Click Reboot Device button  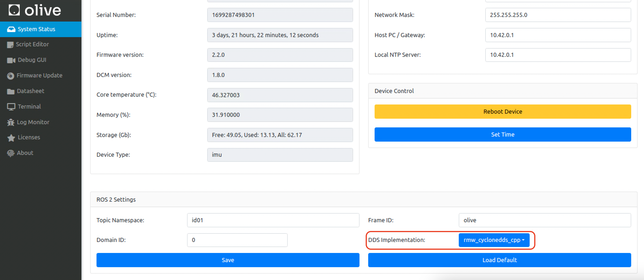[x=503, y=111]
